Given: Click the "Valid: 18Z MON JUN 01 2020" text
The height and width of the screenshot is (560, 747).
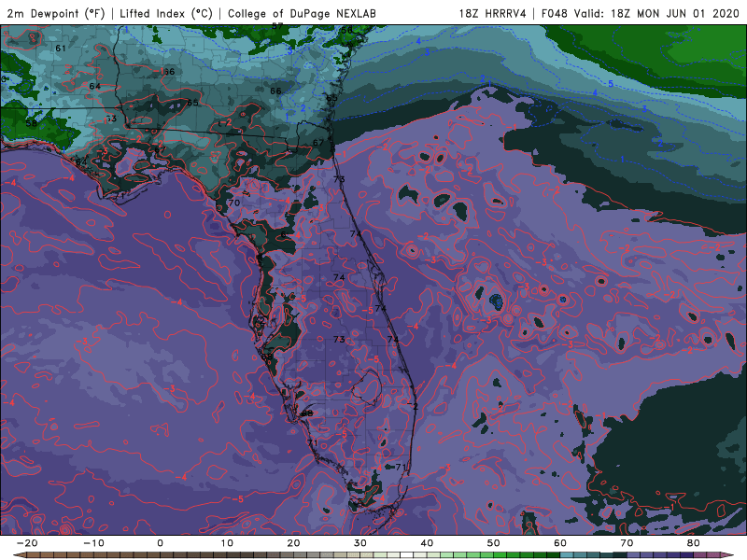Looking at the screenshot, I should (x=656, y=13).
